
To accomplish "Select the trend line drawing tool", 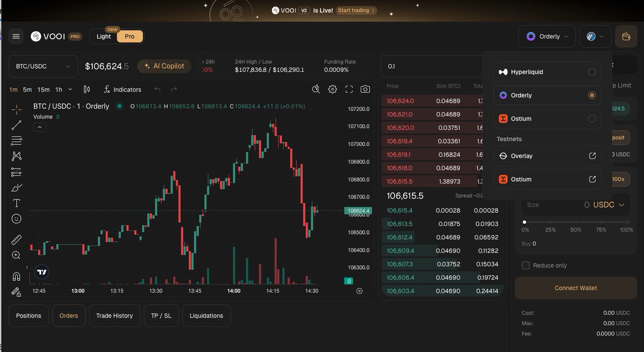I will tap(17, 125).
